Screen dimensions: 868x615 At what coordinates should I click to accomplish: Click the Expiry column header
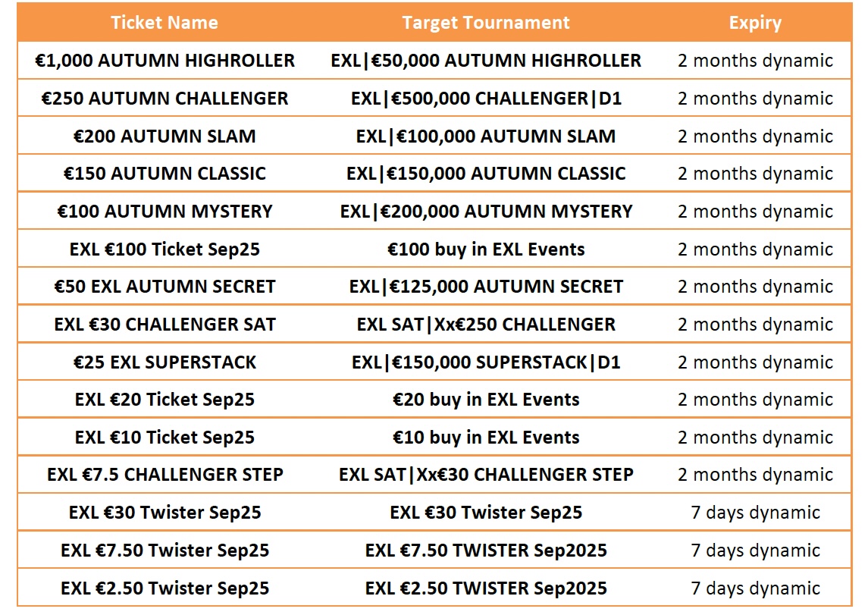(x=755, y=23)
